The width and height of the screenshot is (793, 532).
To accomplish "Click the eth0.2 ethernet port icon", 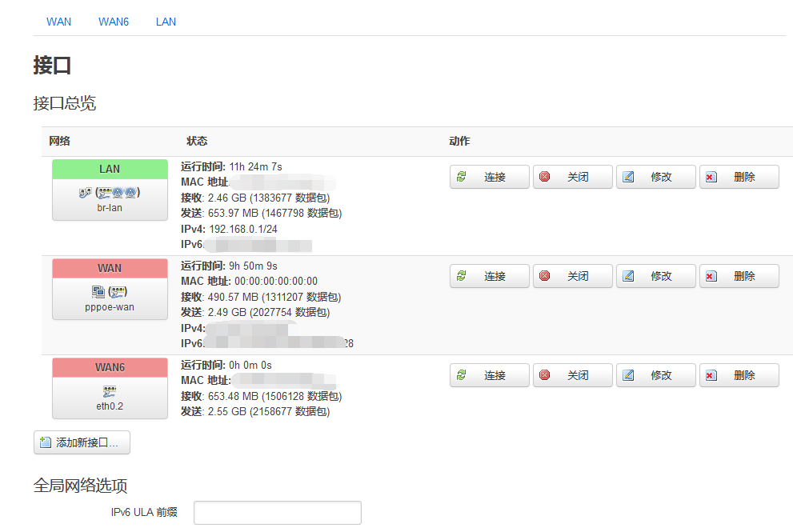I will pos(110,391).
